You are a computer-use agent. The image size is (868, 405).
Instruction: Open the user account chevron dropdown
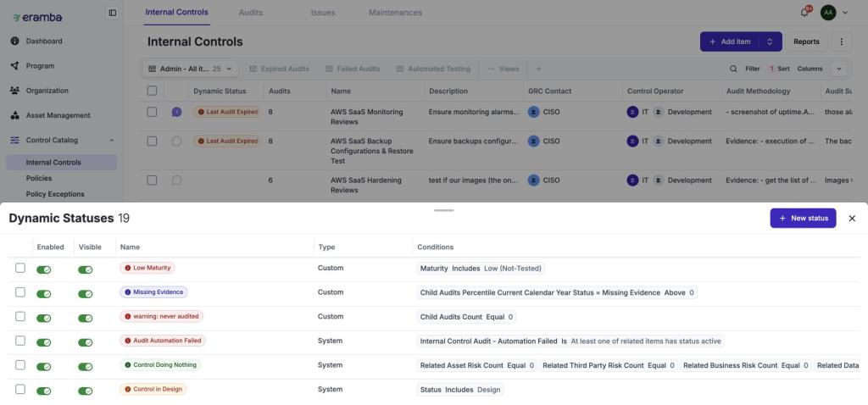tap(845, 12)
